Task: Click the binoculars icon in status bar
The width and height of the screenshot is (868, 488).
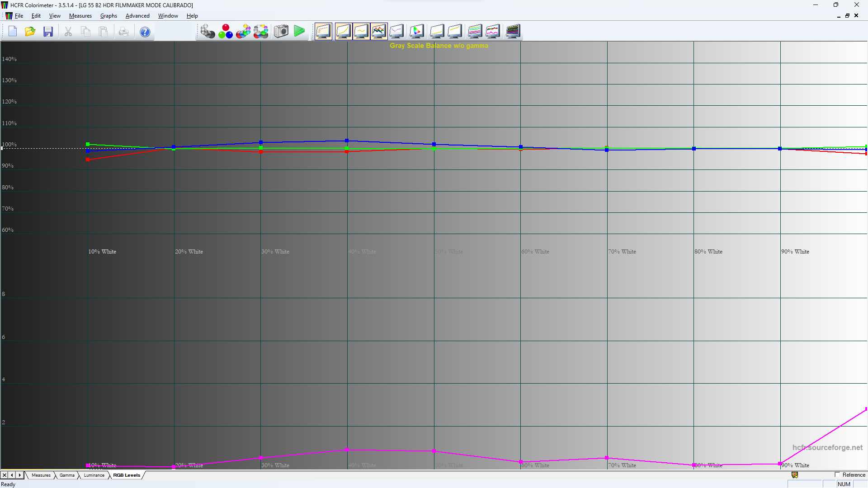Action: 795,475
